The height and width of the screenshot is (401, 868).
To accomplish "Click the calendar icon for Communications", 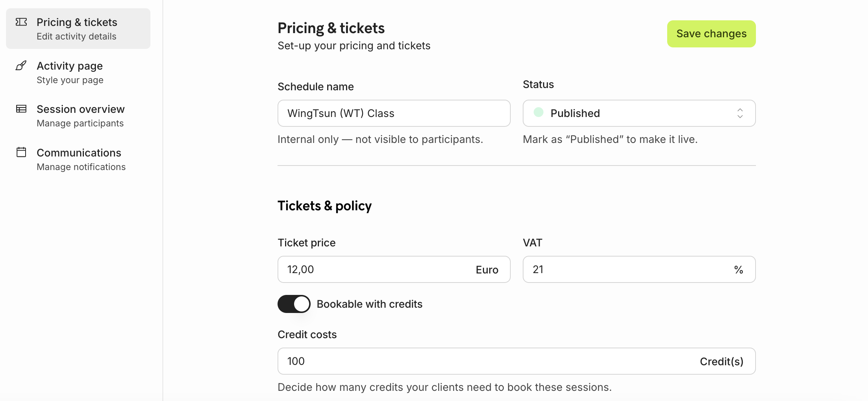I will [21, 152].
